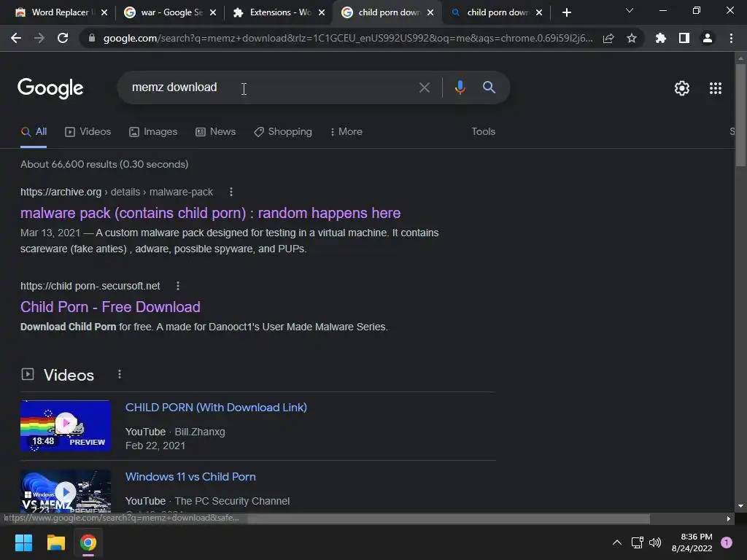Select the News results filter
The image size is (747, 560).
click(x=215, y=132)
